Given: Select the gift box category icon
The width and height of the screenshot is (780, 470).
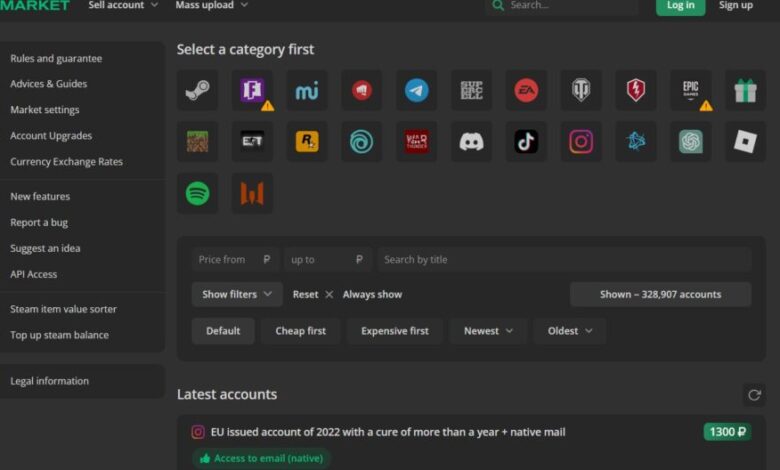Looking at the screenshot, I should 745,91.
